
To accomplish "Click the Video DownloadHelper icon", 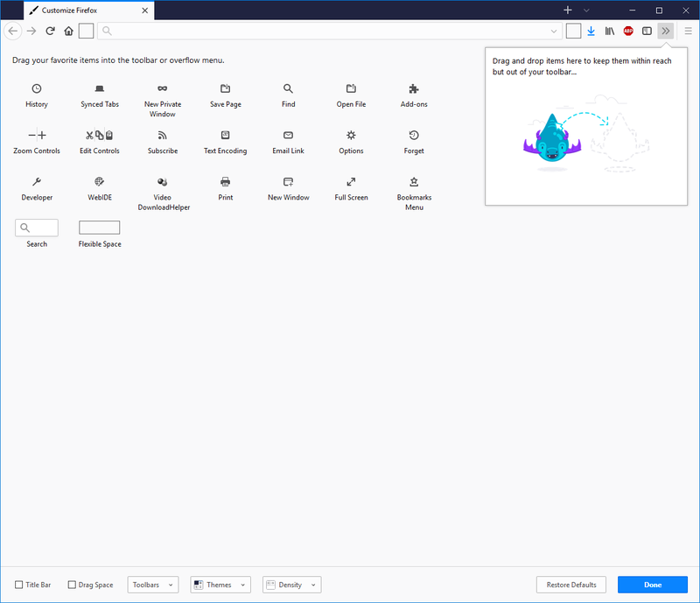I will point(163,181).
